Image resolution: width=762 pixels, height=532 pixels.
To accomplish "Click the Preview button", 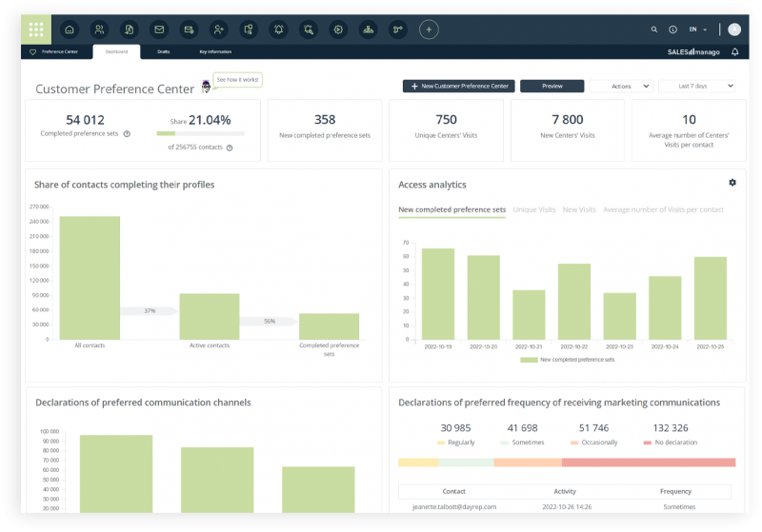I will tap(552, 86).
